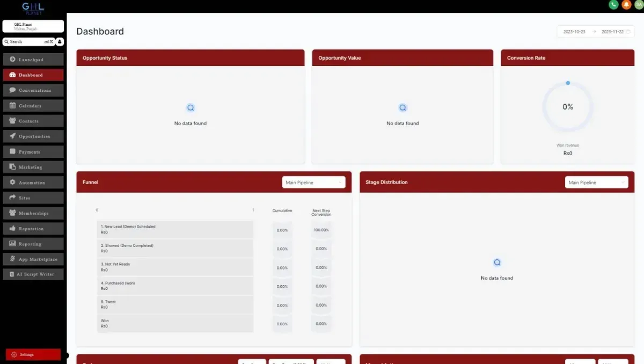644x364 pixels.
Task: Click the "Rs0" value under Won revenue
Action: tap(568, 154)
